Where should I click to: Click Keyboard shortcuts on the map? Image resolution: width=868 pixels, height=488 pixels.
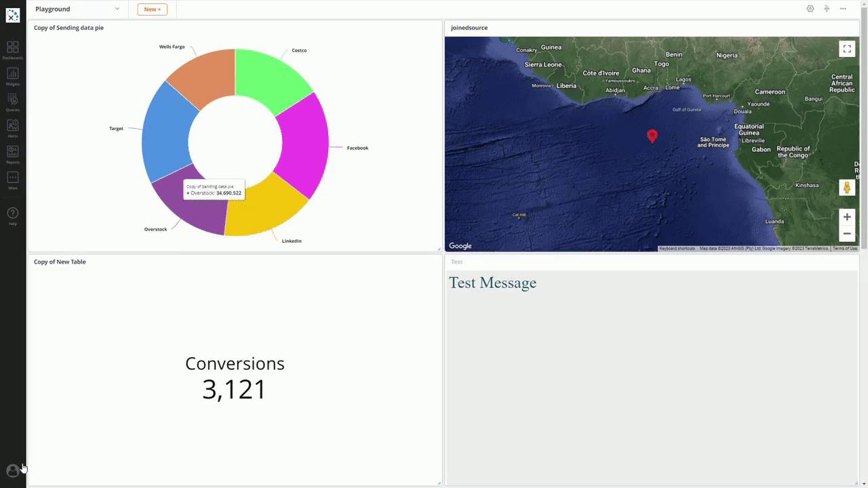click(x=677, y=249)
